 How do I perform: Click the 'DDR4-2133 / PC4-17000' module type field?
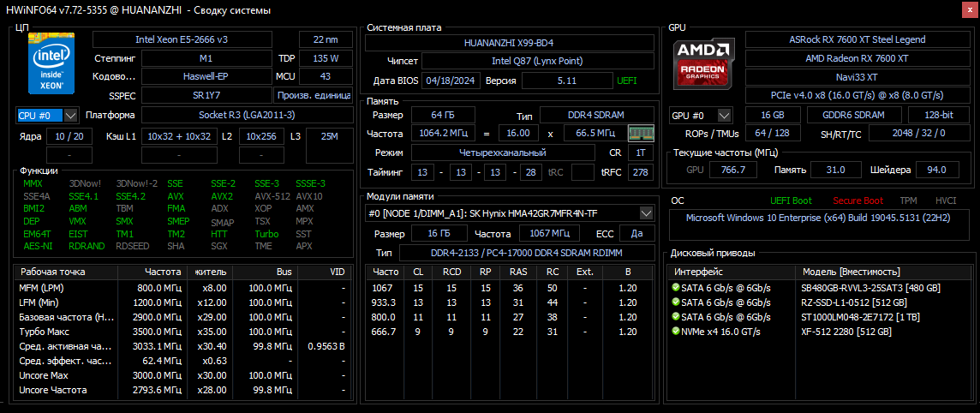[x=526, y=253]
